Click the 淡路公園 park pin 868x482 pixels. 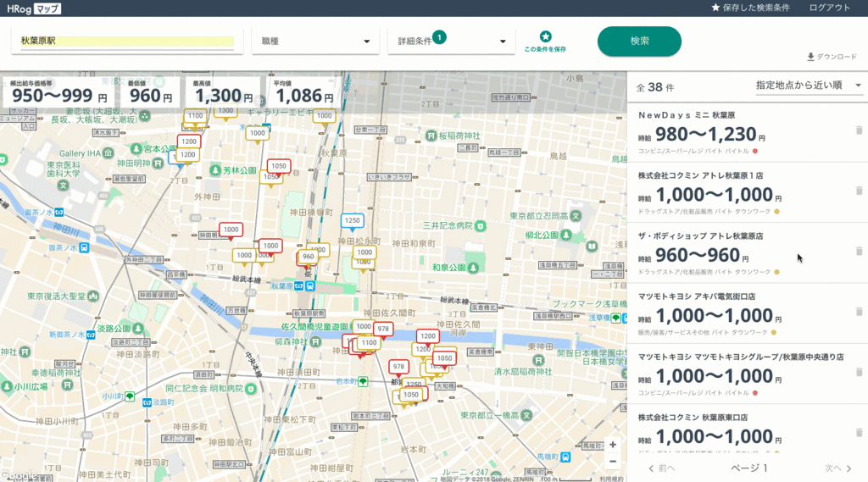[x=138, y=328]
